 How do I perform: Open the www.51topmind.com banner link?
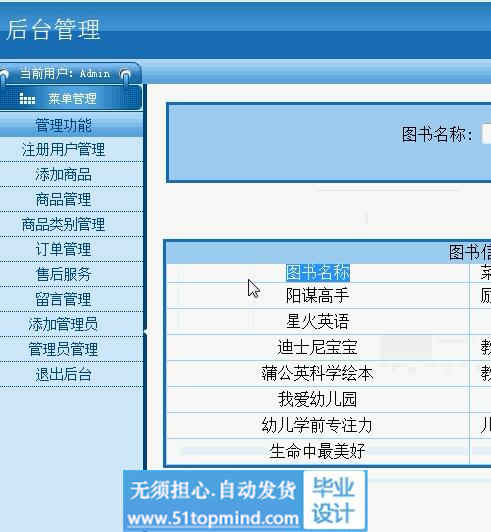click(213, 519)
